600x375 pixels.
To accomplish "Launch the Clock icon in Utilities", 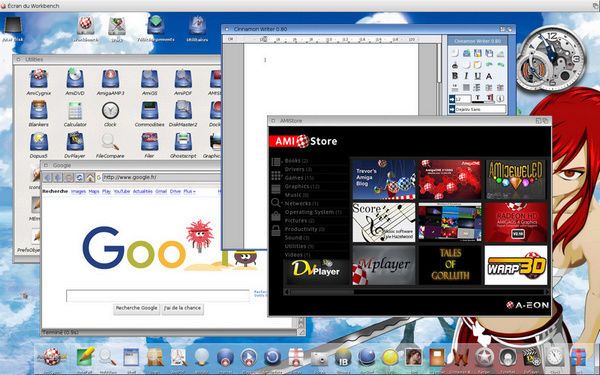I will tap(110, 114).
